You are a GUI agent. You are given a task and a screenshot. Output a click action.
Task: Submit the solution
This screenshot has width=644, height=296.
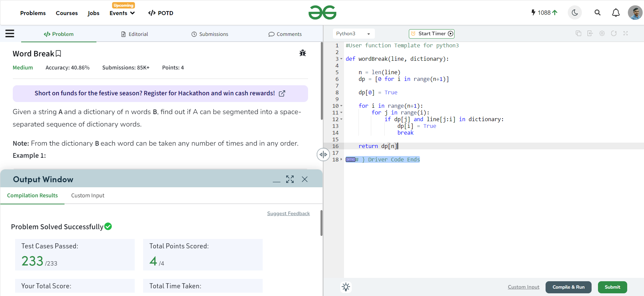tap(612, 287)
